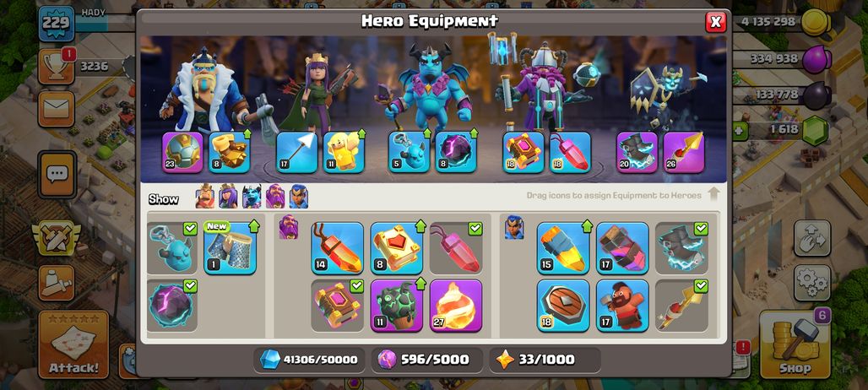Select the level 27 Fireball equipment
Viewport: 868px width, 390px height.
click(x=456, y=305)
